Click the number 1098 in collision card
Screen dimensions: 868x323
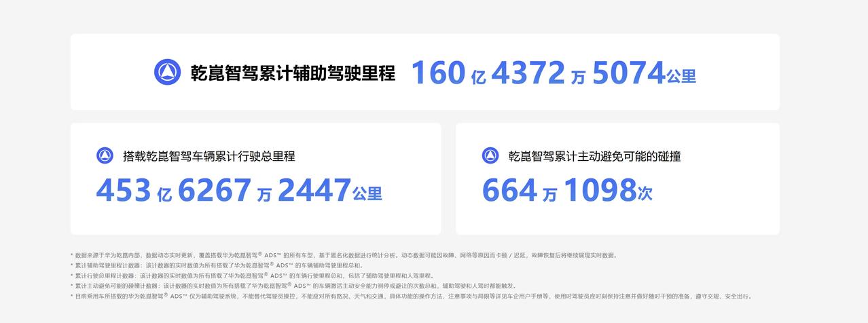(x=600, y=190)
